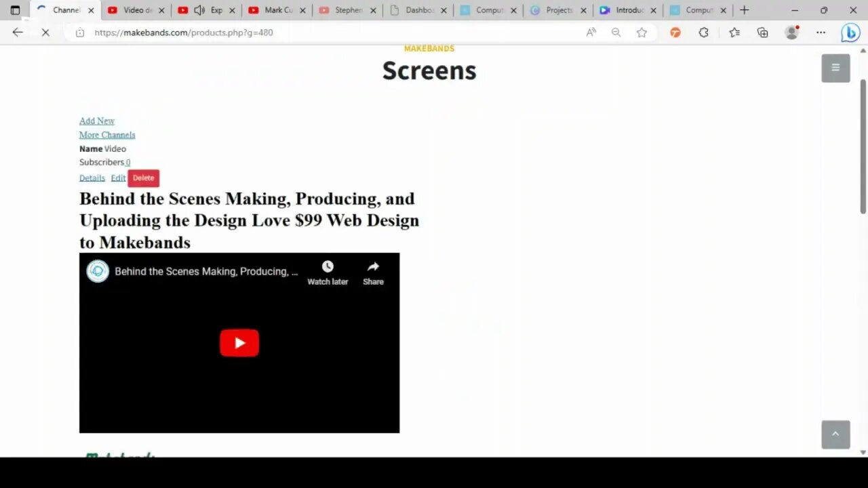Image resolution: width=868 pixels, height=488 pixels.
Task: Close the Stephen tab
Action: click(373, 10)
